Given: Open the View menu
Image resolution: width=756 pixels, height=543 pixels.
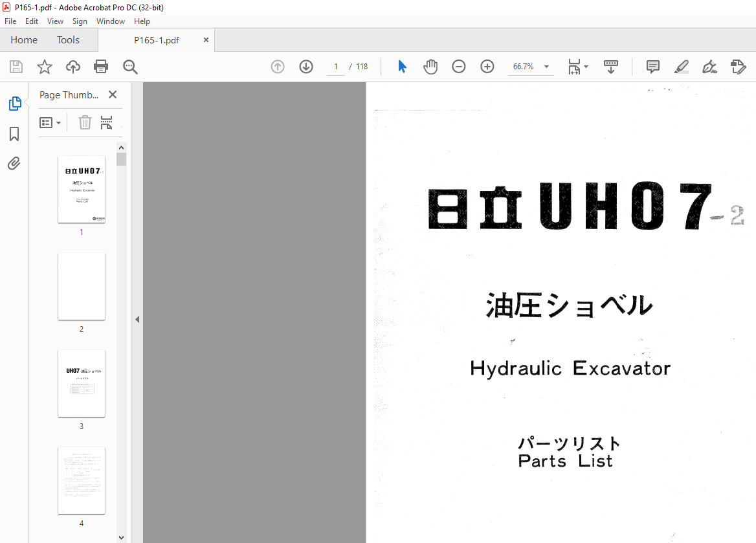Looking at the screenshot, I should tap(55, 21).
